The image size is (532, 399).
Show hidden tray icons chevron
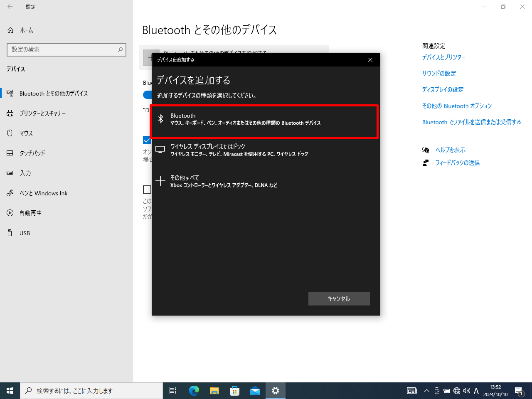426,391
